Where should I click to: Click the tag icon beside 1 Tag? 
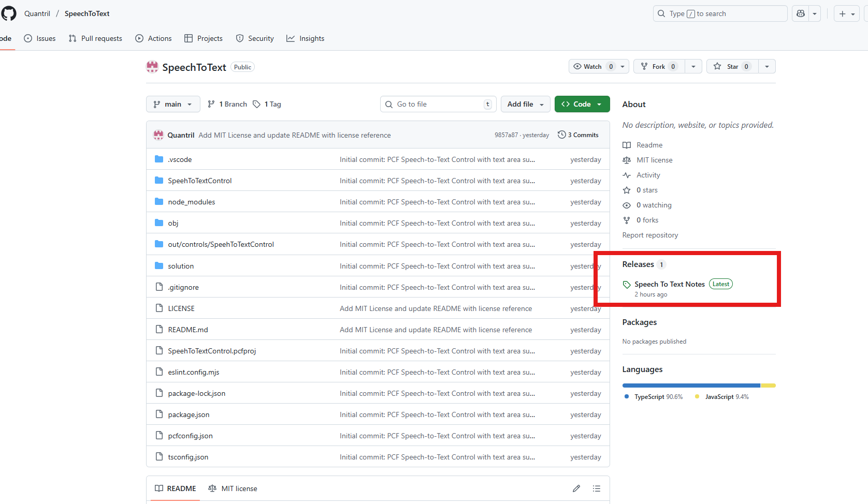pyautogui.click(x=256, y=104)
